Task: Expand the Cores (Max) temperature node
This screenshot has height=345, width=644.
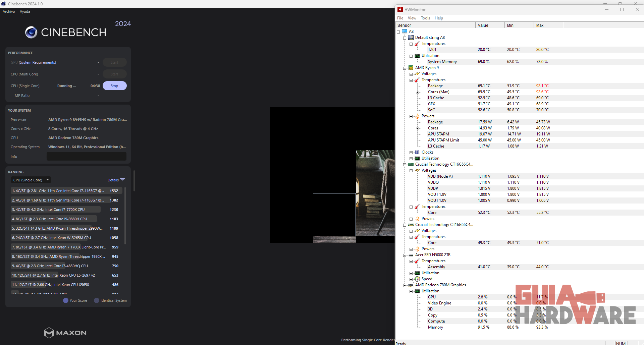Action: click(418, 92)
